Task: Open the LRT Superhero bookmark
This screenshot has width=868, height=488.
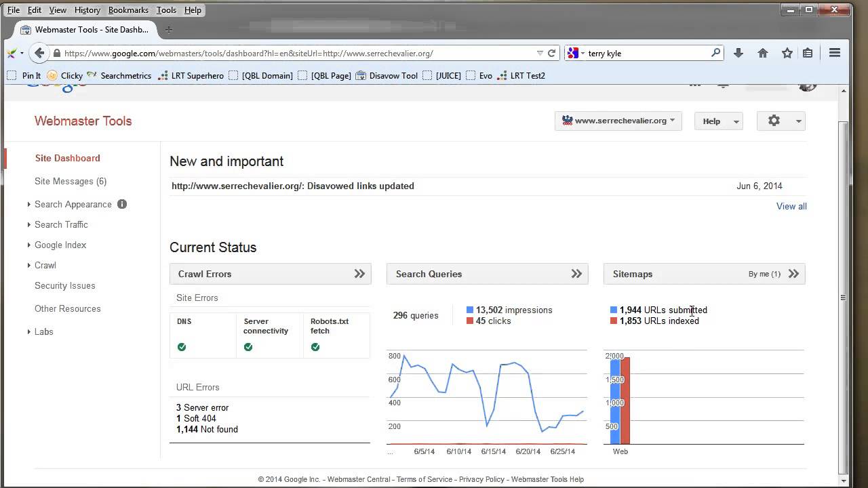Action: (x=191, y=76)
